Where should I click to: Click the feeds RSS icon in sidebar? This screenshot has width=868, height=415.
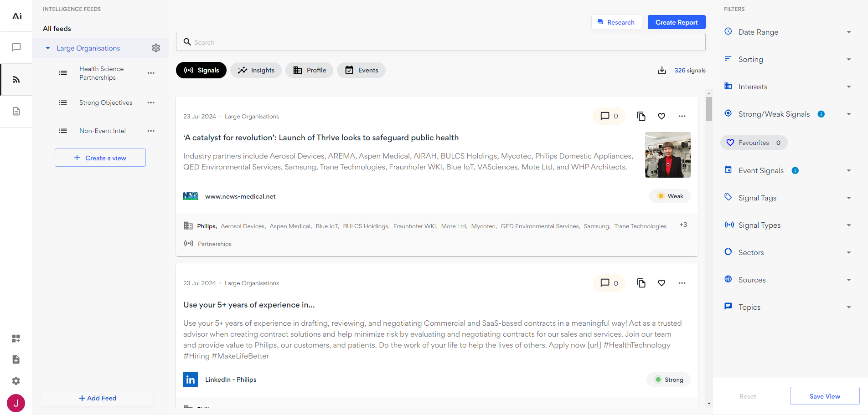pos(16,80)
